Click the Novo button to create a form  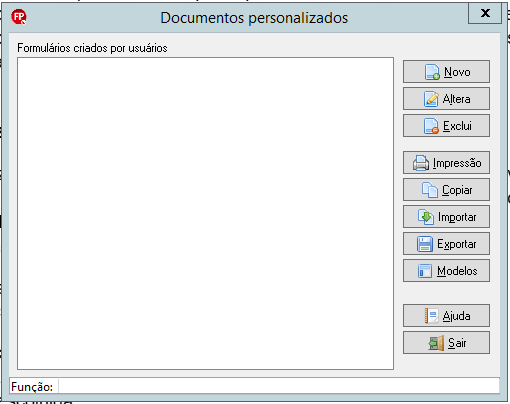click(x=446, y=72)
